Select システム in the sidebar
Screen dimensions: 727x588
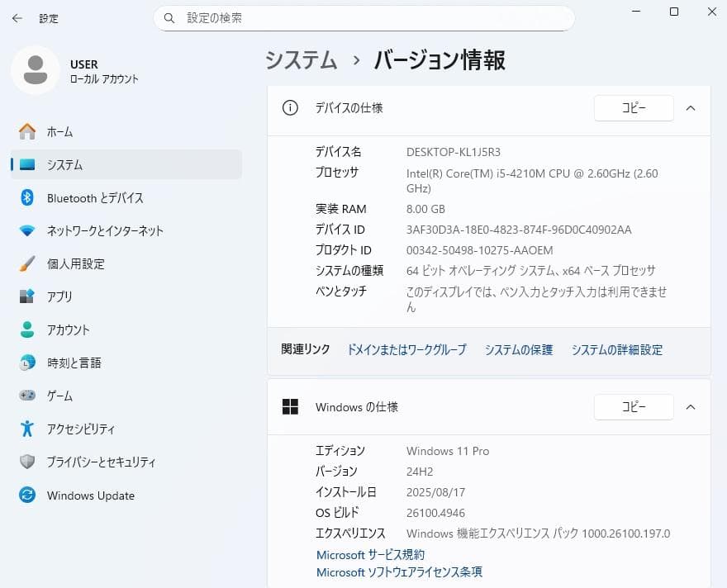coord(126,164)
